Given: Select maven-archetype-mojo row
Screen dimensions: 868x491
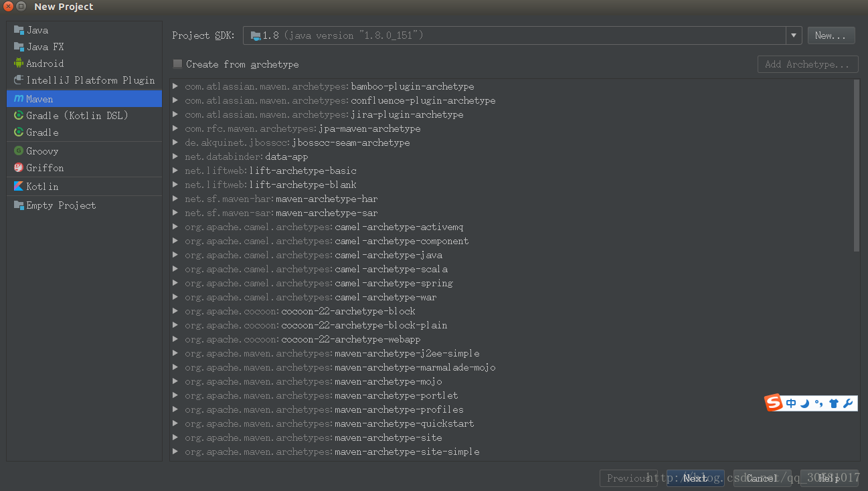Looking at the screenshot, I should pyautogui.click(x=512, y=381).
